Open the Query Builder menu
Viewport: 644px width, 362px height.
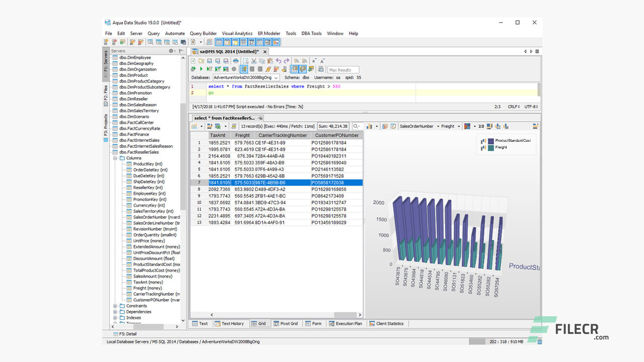(x=203, y=33)
